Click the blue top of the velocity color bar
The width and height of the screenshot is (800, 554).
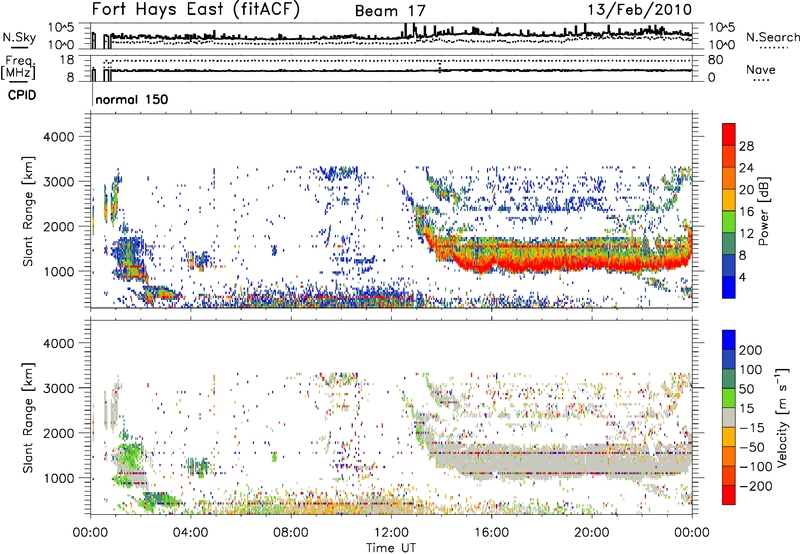729,340
